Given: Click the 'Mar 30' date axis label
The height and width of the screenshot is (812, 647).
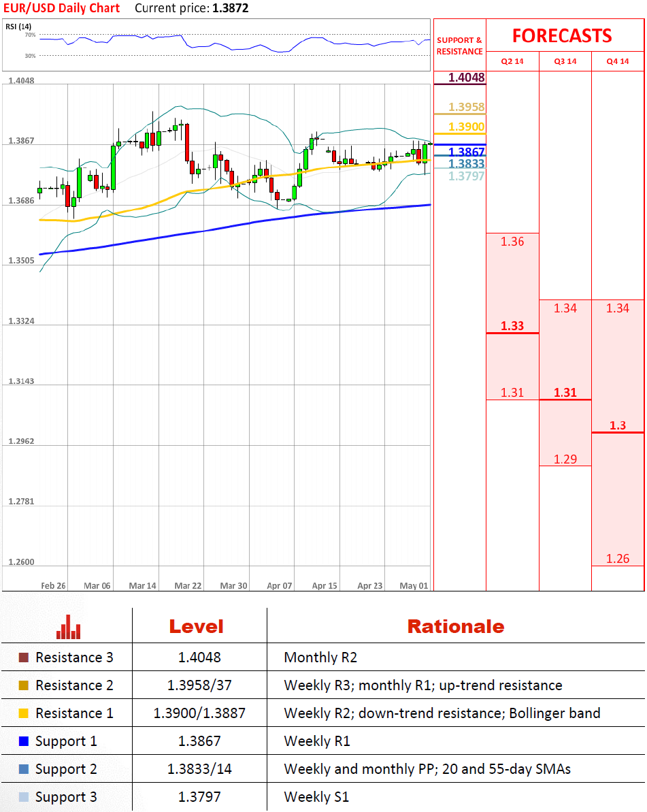Looking at the screenshot, I should (x=233, y=586).
